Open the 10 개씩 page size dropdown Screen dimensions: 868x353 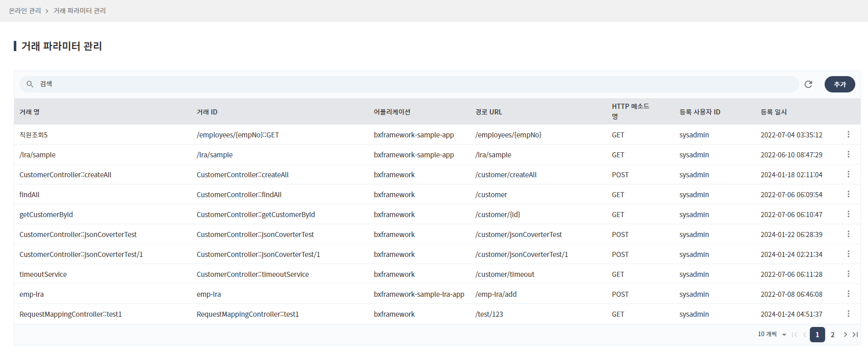click(772, 334)
